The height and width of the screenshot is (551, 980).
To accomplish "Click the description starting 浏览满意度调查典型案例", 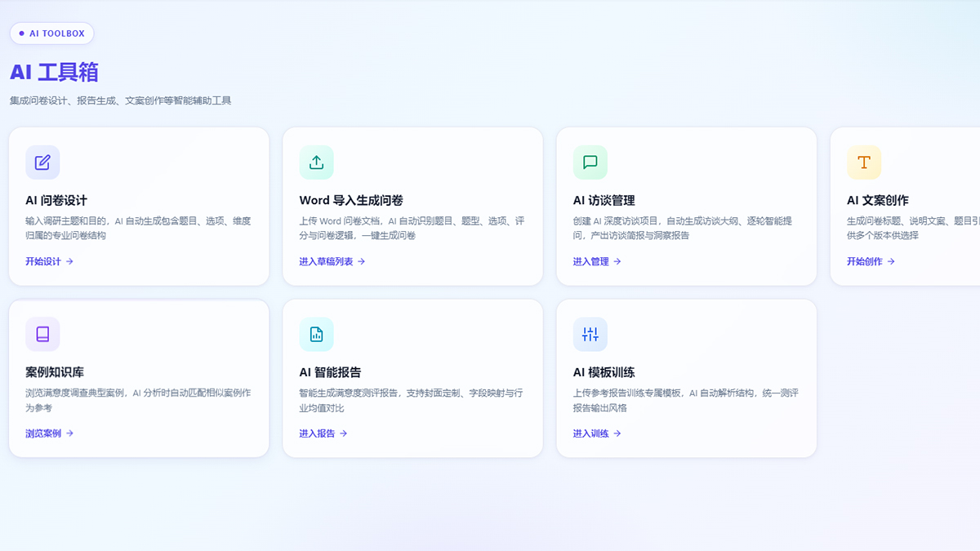I will [138, 400].
